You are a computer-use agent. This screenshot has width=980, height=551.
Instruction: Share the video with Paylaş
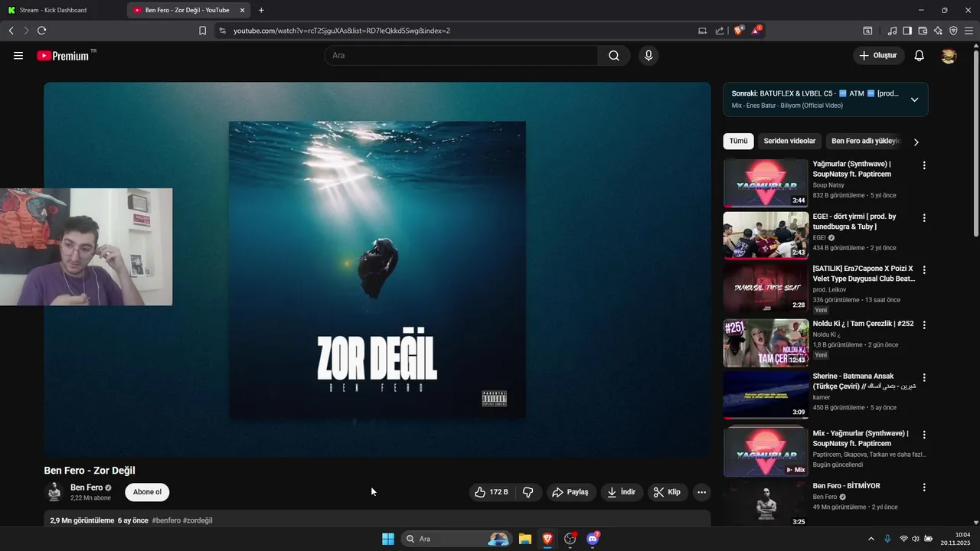tap(570, 492)
